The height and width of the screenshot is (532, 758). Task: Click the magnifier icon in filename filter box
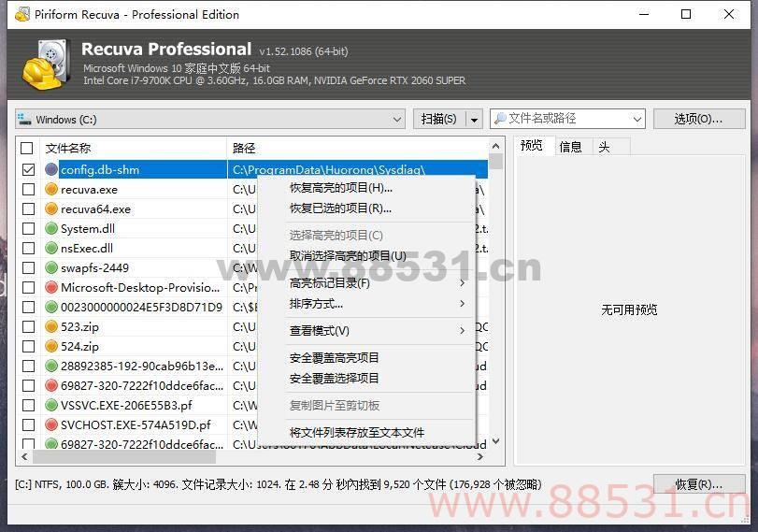(500, 118)
